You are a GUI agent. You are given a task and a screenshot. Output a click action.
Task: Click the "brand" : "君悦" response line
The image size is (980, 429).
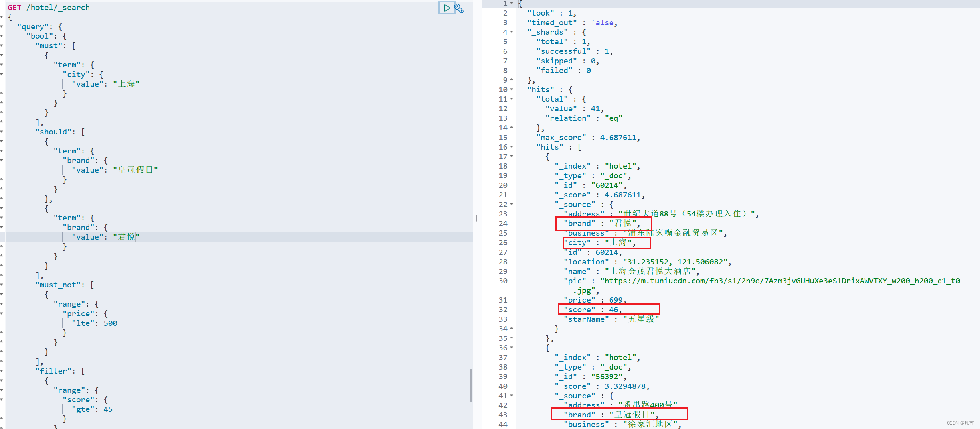[602, 224]
